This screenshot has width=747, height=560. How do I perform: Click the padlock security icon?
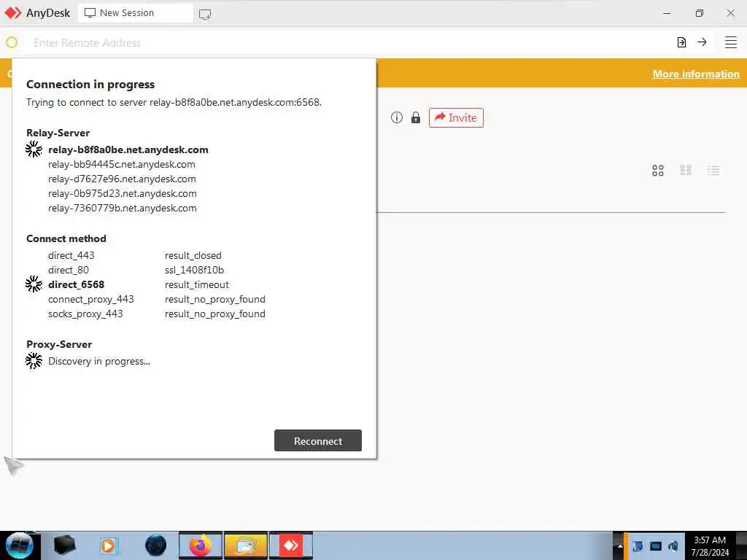click(x=415, y=117)
